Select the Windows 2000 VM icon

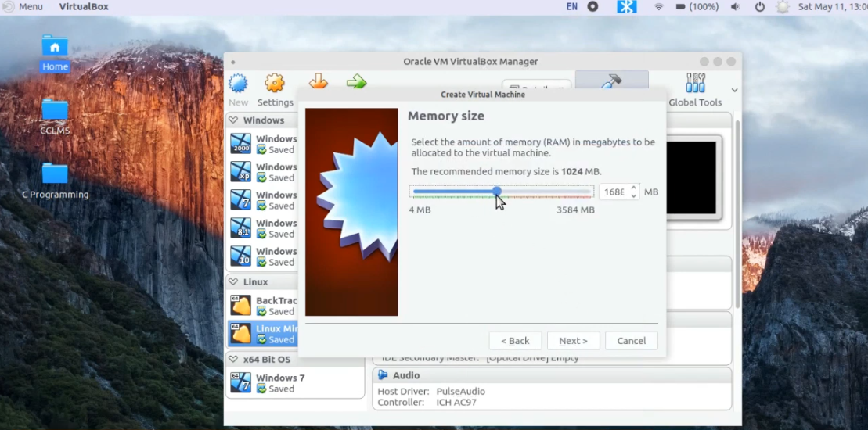pos(241,144)
